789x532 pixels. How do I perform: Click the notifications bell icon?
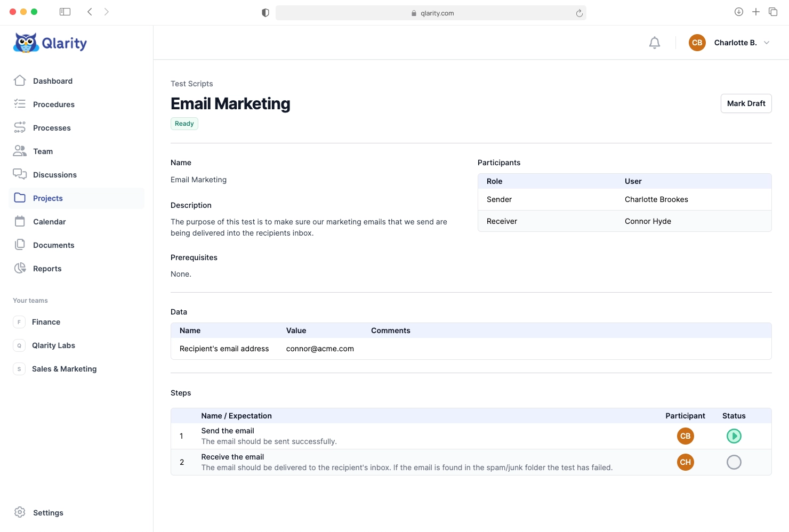[x=655, y=43]
